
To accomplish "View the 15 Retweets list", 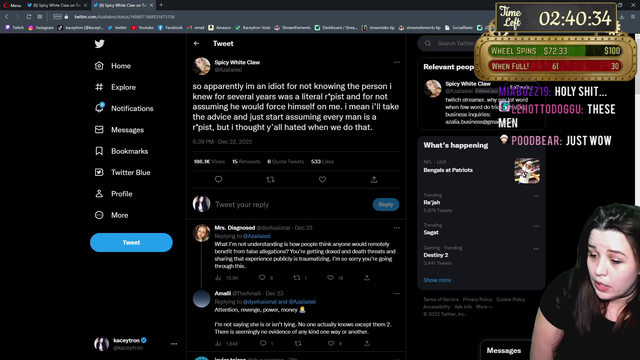I will [x=246, y=162].
